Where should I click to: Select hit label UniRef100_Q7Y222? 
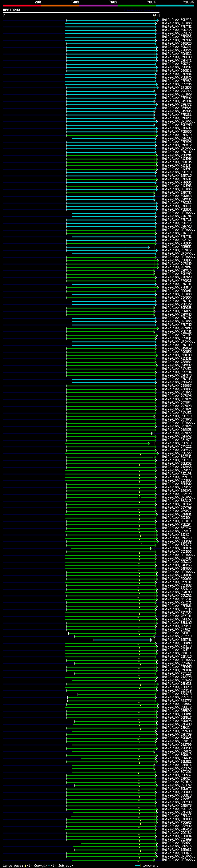point(177,447)
